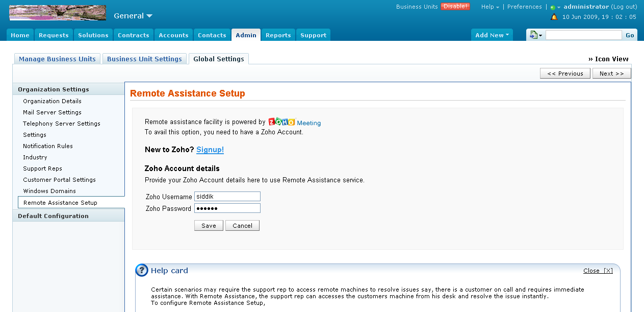644x312 pixels.
Task: Switch to the Solutions tab
Action: click(93, 35)
